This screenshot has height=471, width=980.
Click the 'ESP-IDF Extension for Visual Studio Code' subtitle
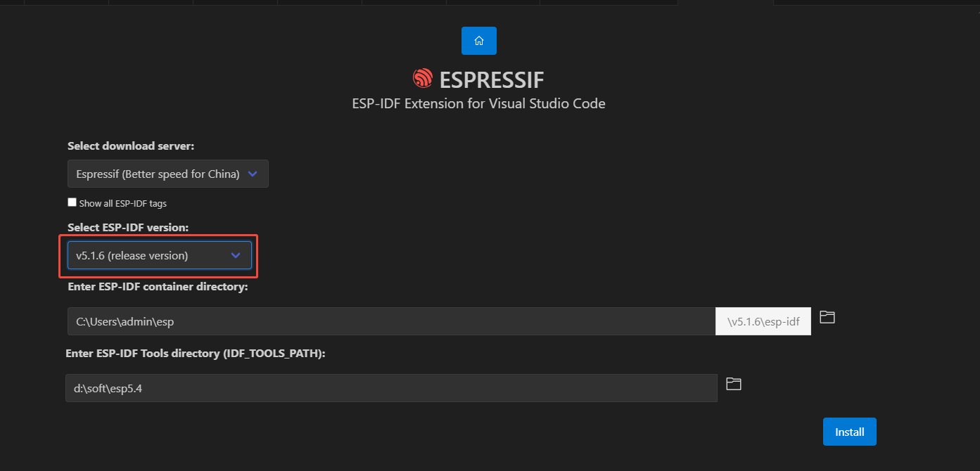(478, 103)
